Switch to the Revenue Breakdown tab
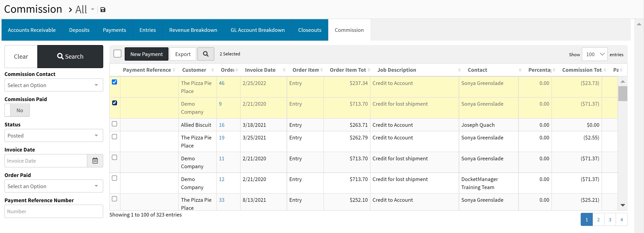 (193, 30)
